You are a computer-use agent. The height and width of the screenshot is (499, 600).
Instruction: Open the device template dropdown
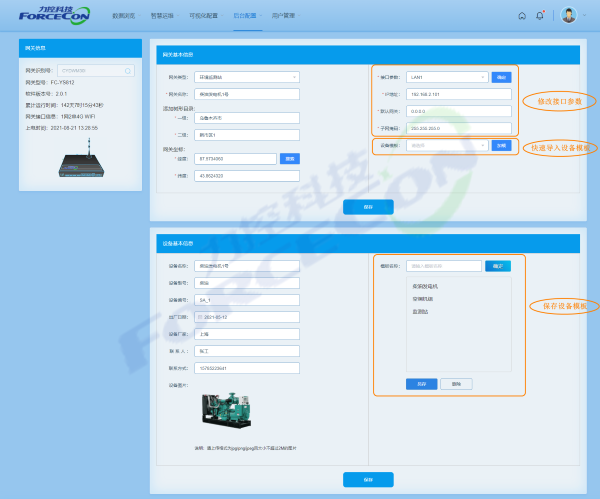pos(447,145)
